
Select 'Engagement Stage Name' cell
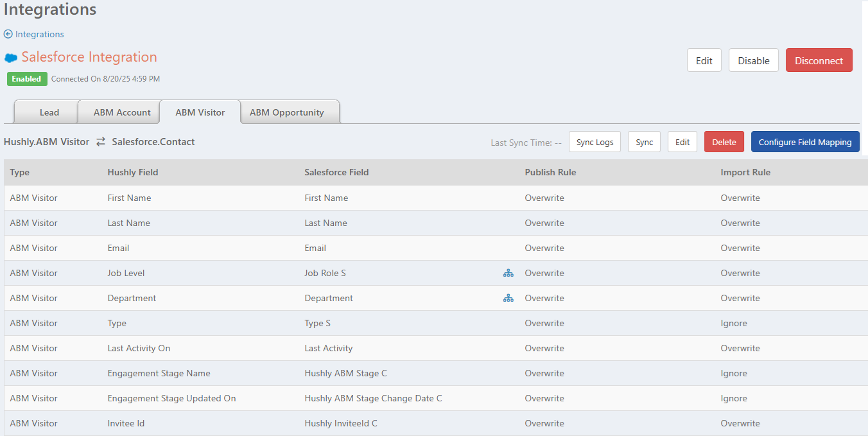pos(159,373)
